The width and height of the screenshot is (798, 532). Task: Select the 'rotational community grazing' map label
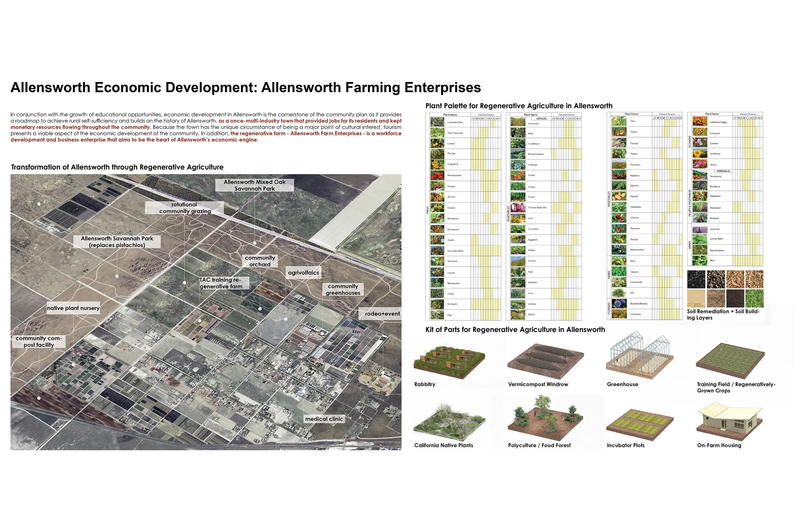[184, 208]
